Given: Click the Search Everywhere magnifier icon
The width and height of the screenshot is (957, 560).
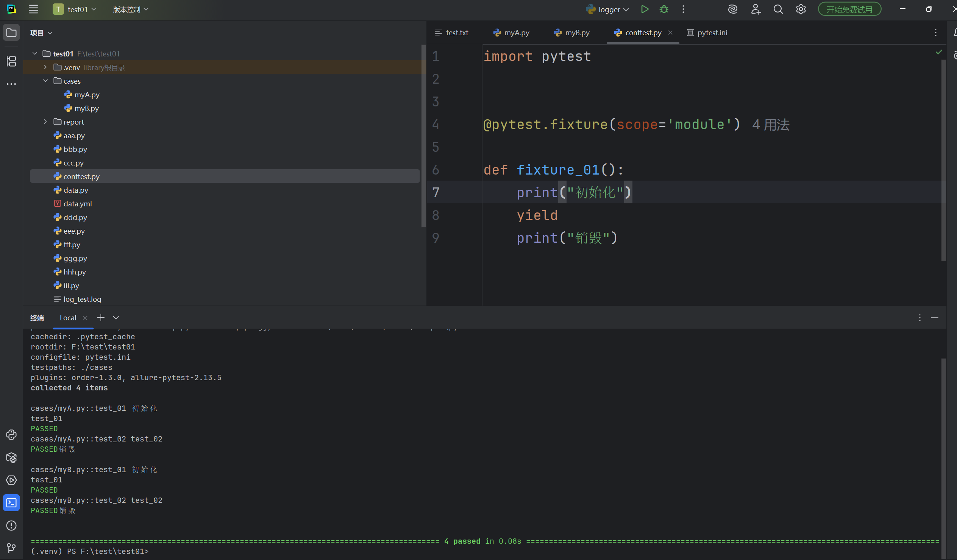Looking at the screenshot, I should coord(778,9).
